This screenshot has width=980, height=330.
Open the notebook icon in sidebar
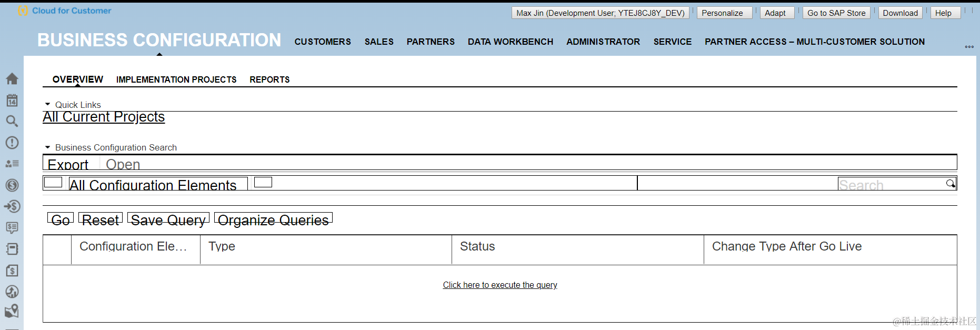pos(12,249)
